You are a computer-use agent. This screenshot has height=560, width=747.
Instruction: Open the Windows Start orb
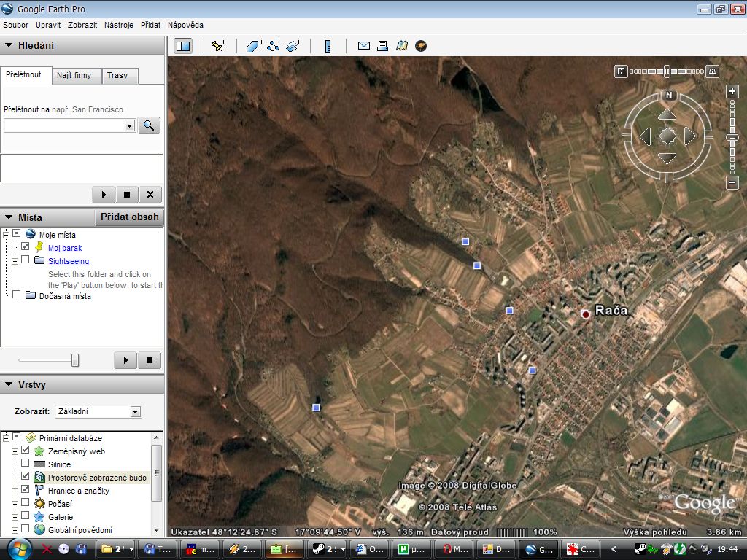19,548
